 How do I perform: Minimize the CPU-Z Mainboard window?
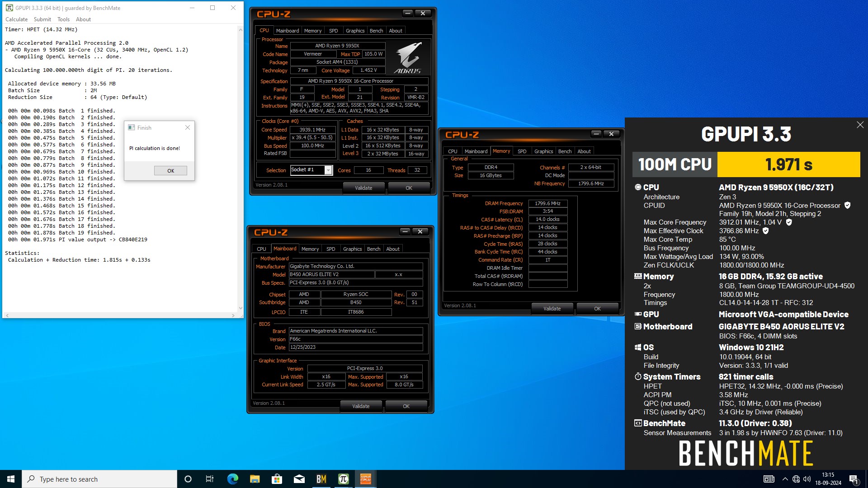coord(405,231)
